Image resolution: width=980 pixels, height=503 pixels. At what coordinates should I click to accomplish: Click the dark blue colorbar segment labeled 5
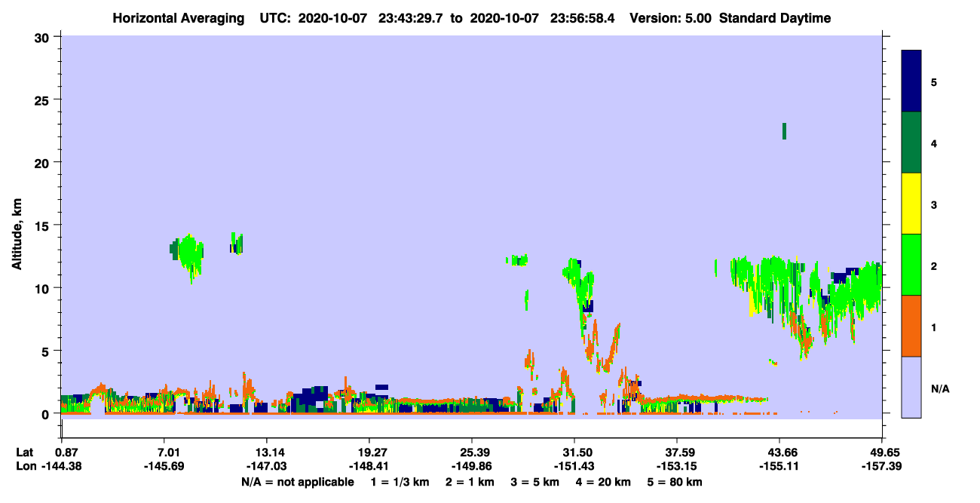[911, 81]
